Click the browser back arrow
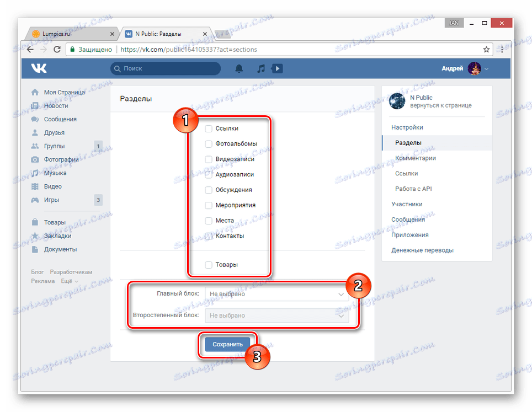This screenshot has width=532, height=412. click(x=30, y=50)
